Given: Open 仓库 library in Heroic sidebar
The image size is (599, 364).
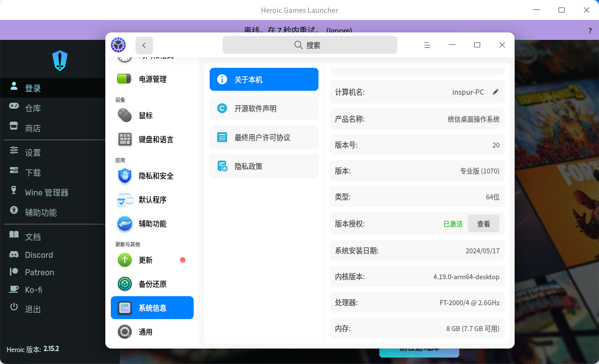Looking at the screenshot, I should [33, 108].
